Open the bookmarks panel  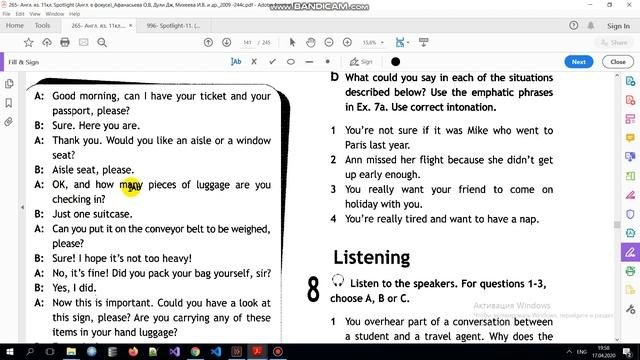point(9,102)
